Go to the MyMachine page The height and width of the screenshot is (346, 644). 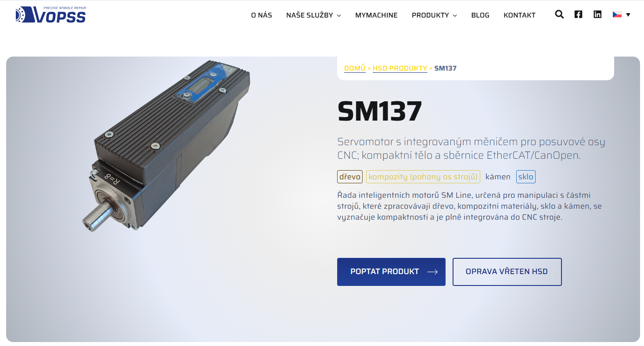click(x=376, y=15)
